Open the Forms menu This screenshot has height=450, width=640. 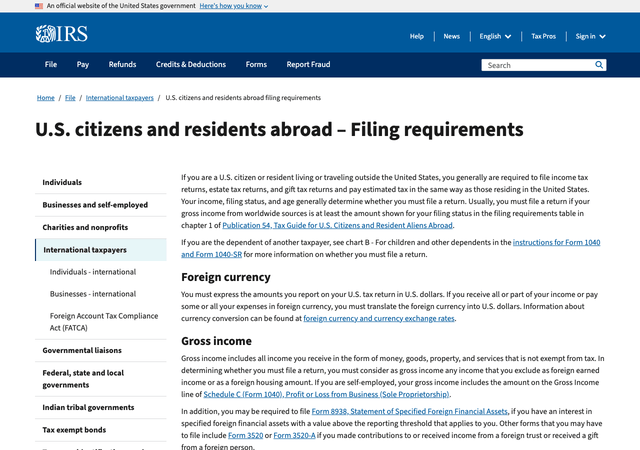[256, 65]
